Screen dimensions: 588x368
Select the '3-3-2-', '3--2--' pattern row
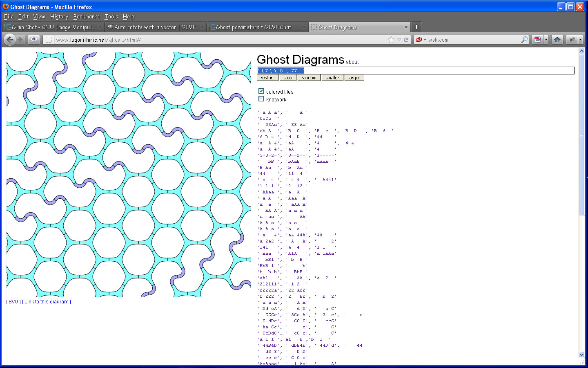tap(297, 155)
